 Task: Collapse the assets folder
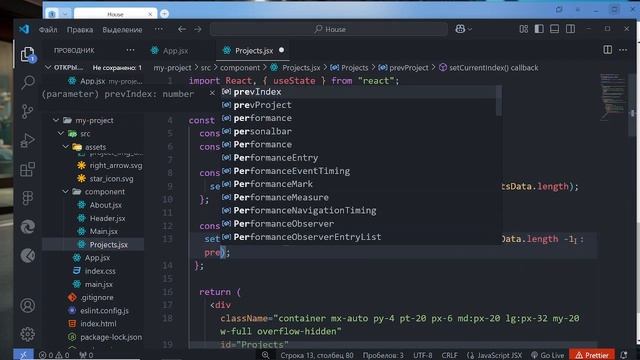pyautogui.click(x=66, y=147)
